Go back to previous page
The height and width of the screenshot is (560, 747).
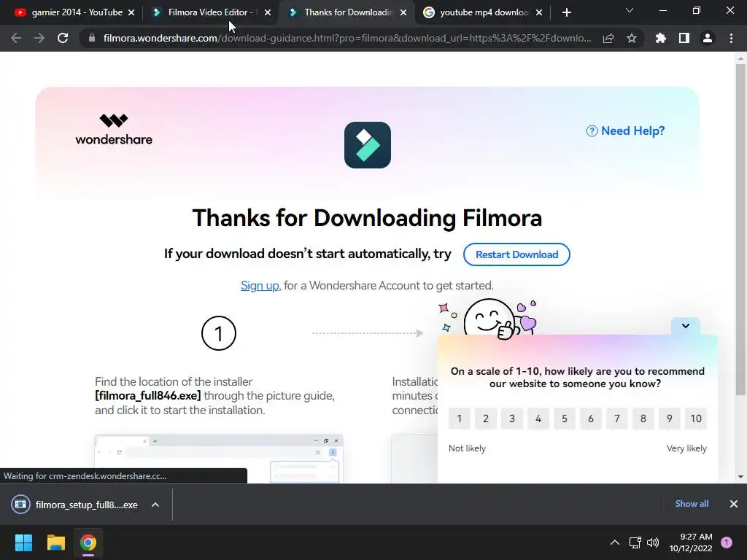(x=16, y=38)
